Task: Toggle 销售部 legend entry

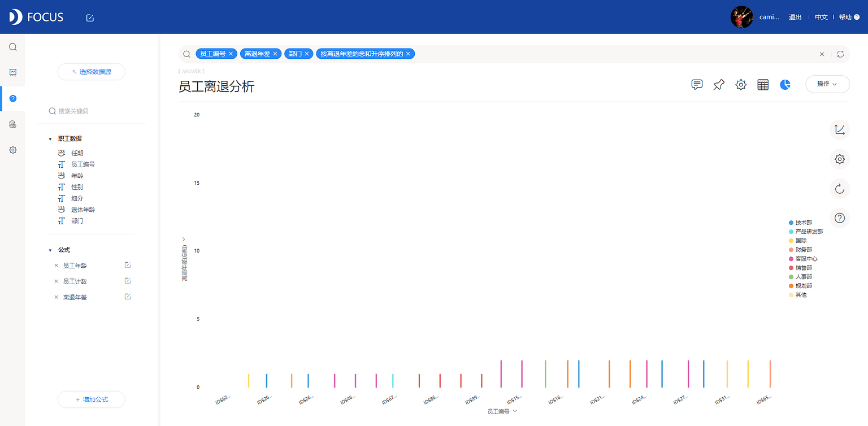Action: (x=800, y=268)
